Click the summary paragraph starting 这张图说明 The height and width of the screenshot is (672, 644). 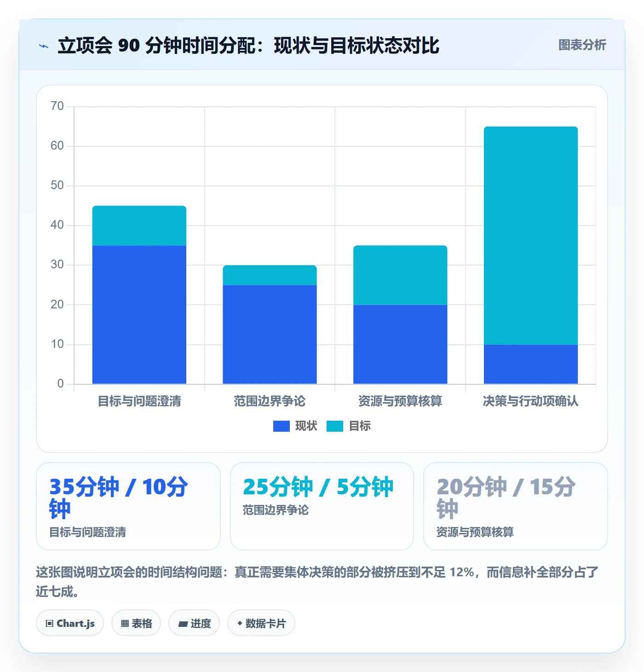(x=317, y=582)
